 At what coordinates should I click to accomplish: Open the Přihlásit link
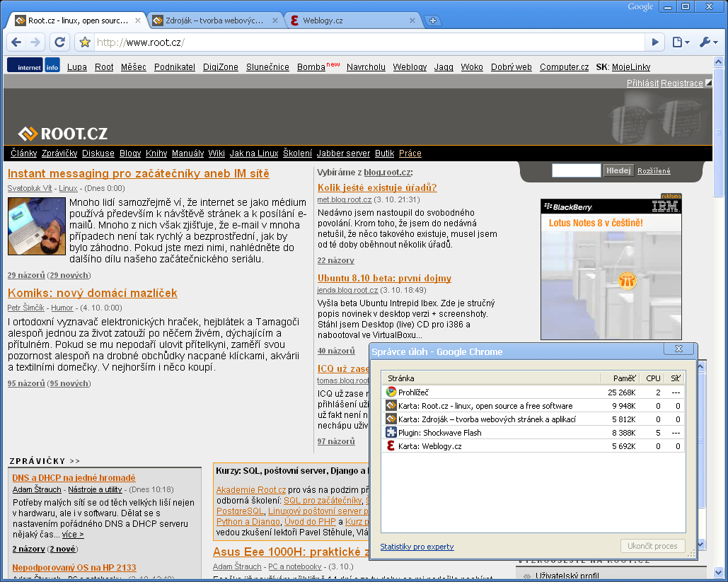coord(642,83)
